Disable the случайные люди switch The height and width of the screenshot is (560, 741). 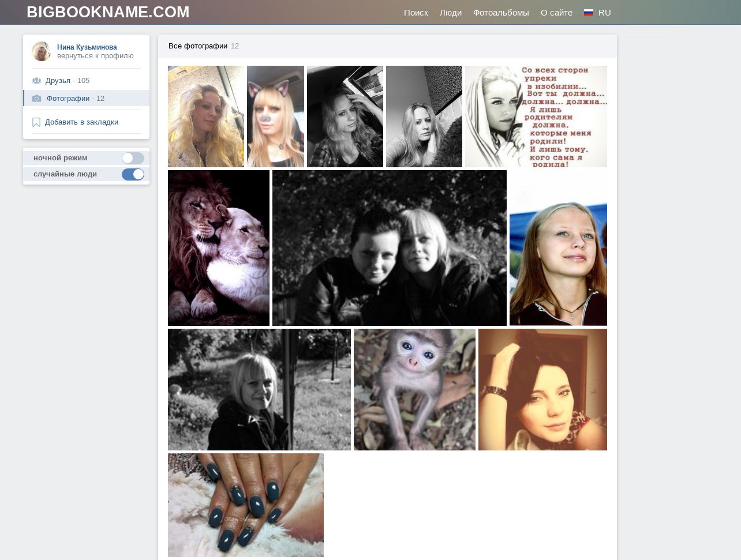pyautogui.click(x=133, y=174)
